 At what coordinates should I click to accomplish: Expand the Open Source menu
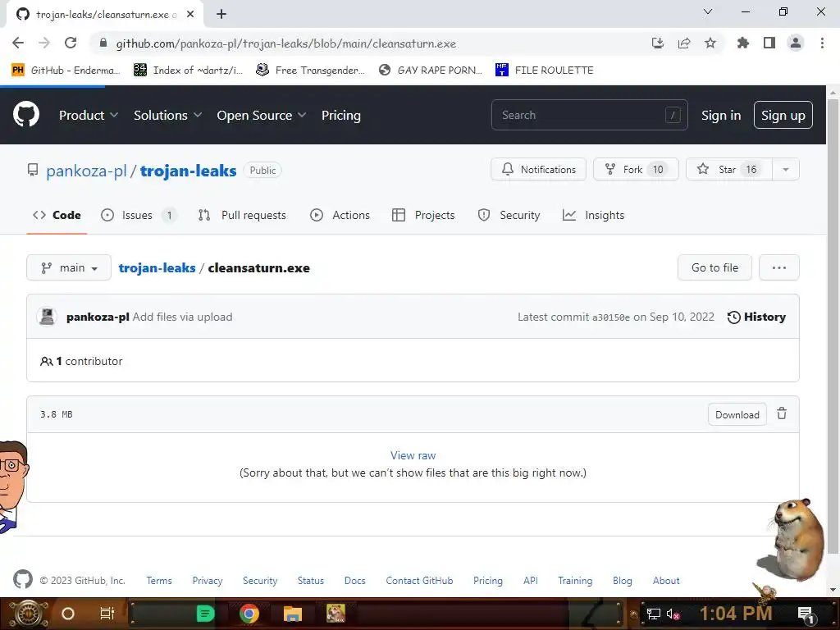pos(262,115)
